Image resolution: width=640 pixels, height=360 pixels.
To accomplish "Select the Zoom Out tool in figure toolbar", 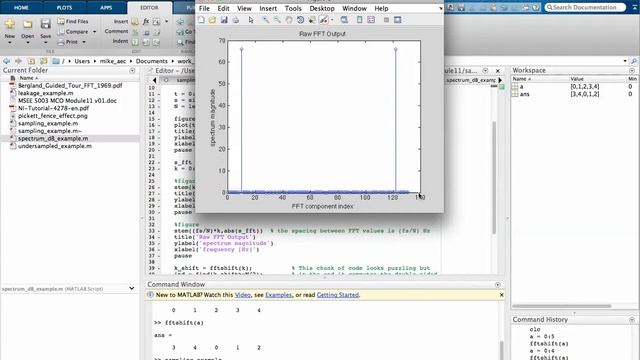I will [x=277, y=20].
